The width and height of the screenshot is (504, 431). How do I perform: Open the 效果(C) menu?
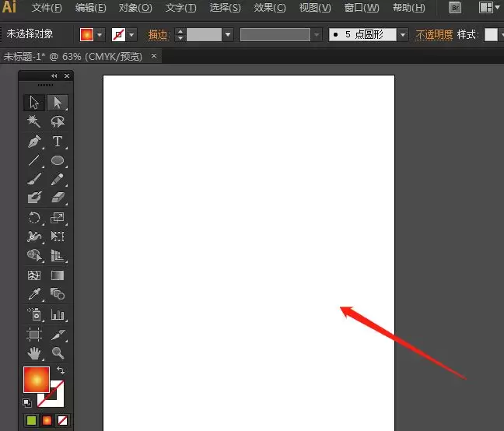[270, 8]
